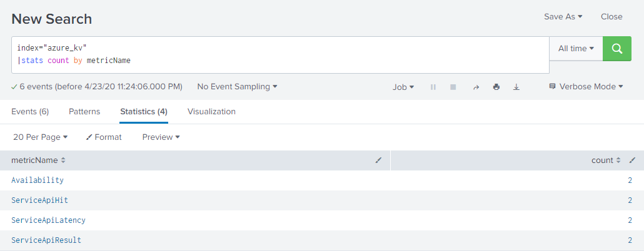Open the Patterns tab
Screen dimensions: 644x251
pos(84,112)
